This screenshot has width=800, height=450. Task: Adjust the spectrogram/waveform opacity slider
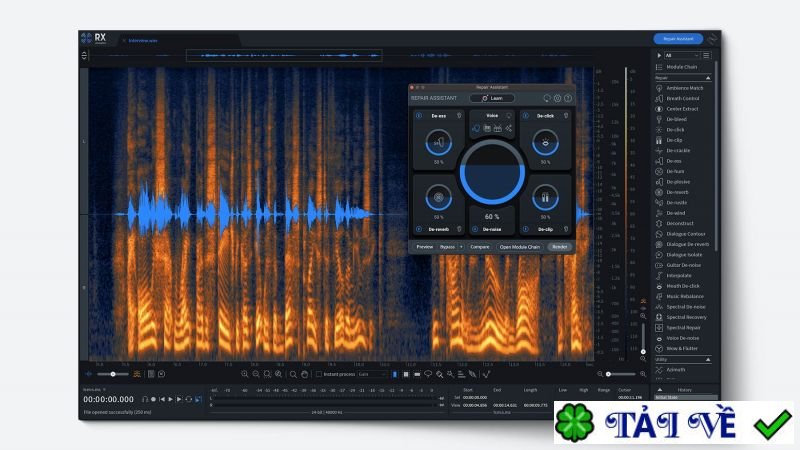113,374
